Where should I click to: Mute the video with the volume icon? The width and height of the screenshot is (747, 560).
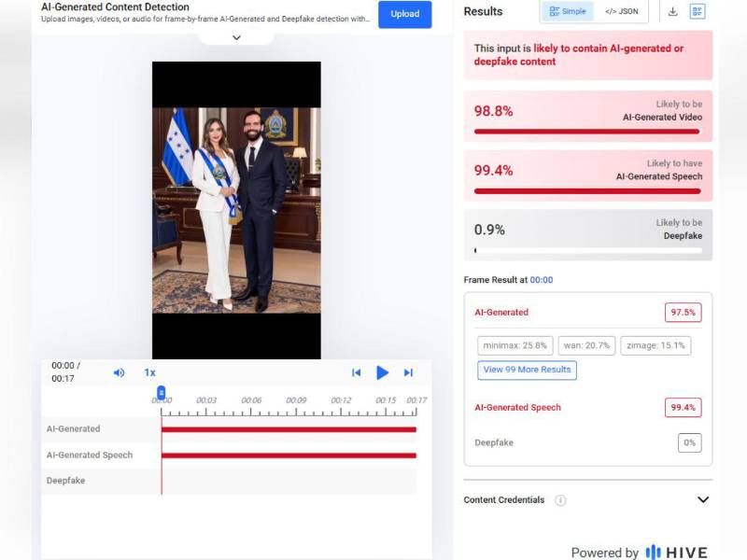click(120, 372)
